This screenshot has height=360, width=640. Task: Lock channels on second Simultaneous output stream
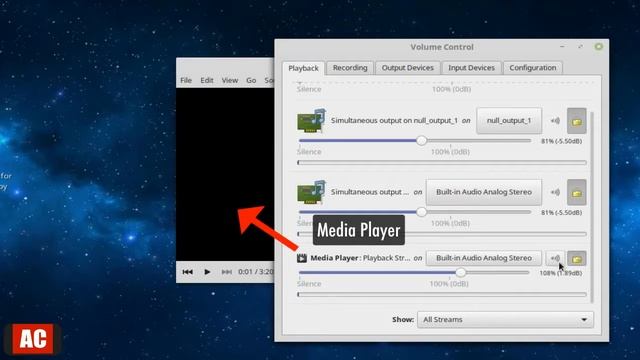576,192
